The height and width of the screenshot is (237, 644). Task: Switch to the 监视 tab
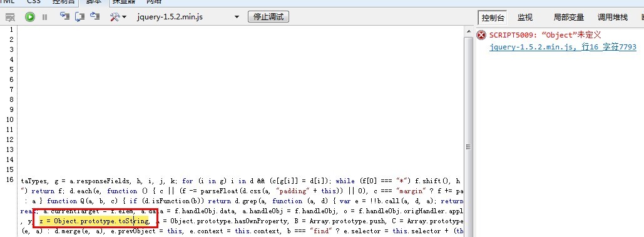click(525, 18)
